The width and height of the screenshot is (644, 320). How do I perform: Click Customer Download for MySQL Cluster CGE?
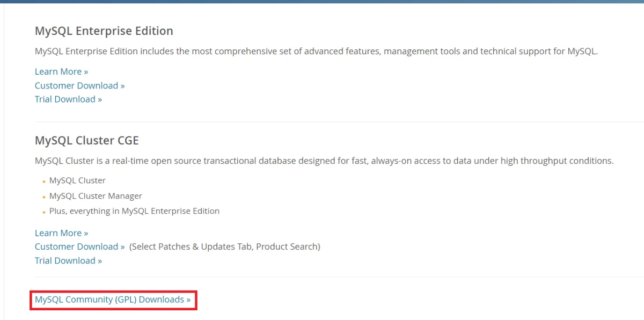pos(76,246)
